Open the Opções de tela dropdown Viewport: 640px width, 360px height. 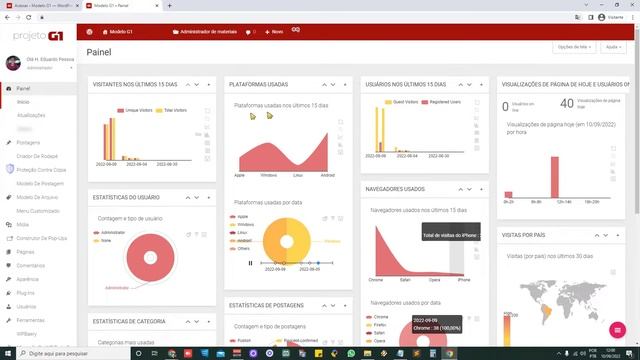point(574,47)
